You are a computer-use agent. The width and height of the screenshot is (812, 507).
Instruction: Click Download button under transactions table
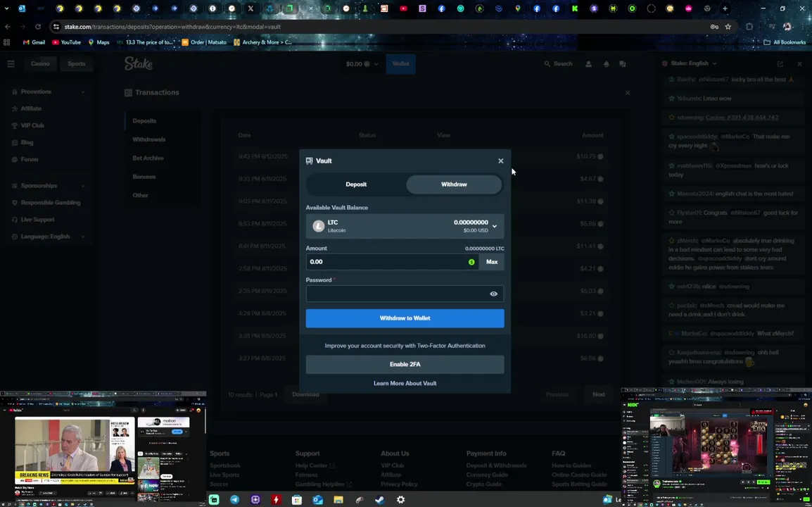coord(305,394)
